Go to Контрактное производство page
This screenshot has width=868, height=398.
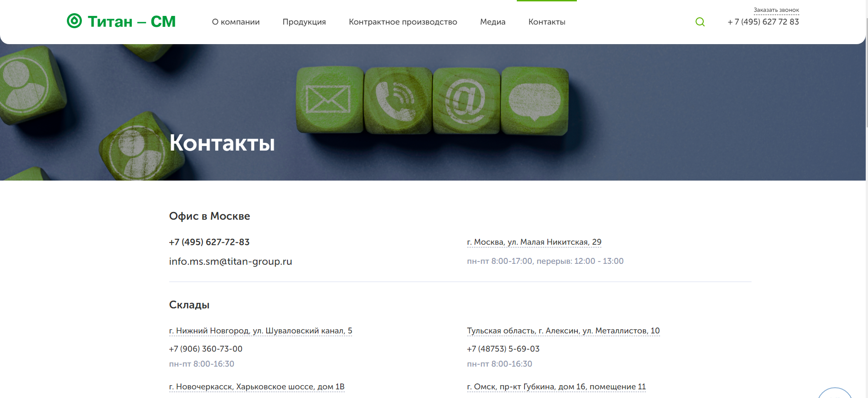tap(403, 22)
